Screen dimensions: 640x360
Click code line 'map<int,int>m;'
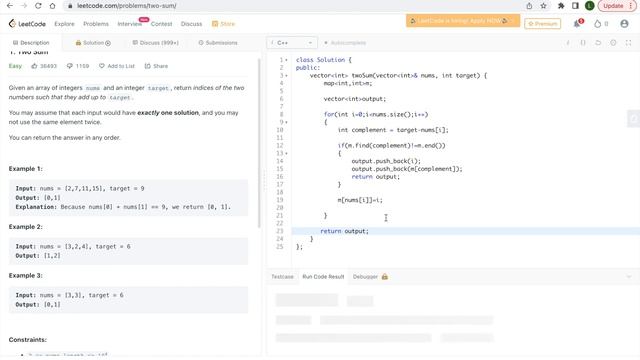pyautogui.click(x=348, y=83)
